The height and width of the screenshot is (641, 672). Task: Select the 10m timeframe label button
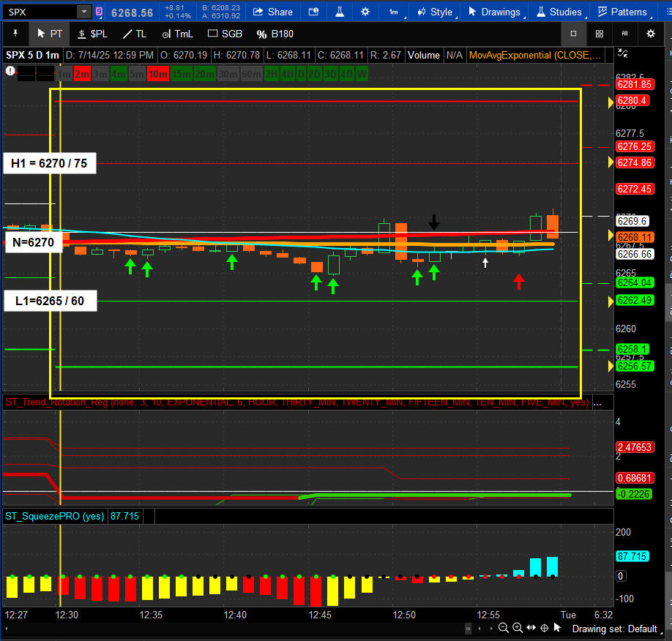tap(157, 74)
